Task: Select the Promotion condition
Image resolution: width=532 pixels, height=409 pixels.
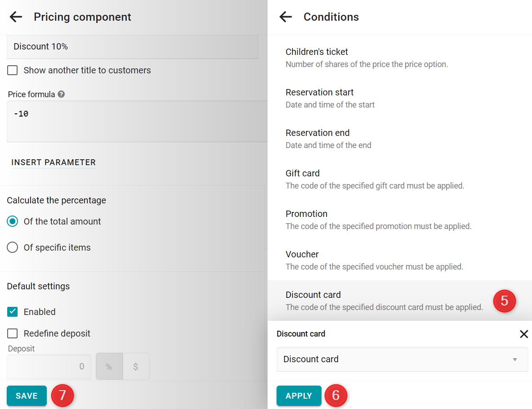Action: 400,220
